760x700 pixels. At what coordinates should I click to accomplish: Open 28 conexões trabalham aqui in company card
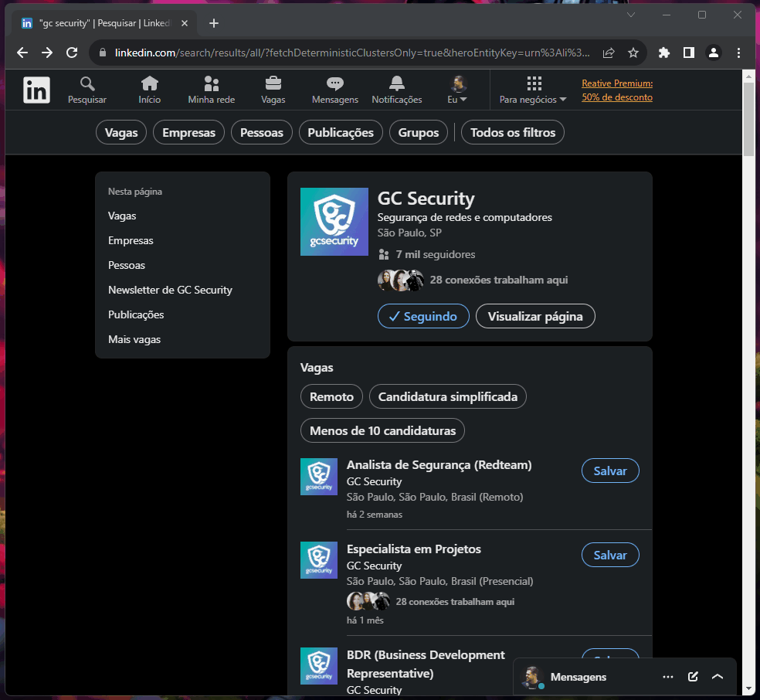(499, 280)
